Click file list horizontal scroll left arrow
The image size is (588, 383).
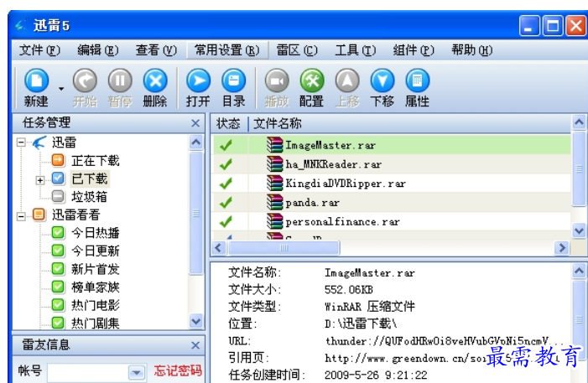[x=219, y=248]
